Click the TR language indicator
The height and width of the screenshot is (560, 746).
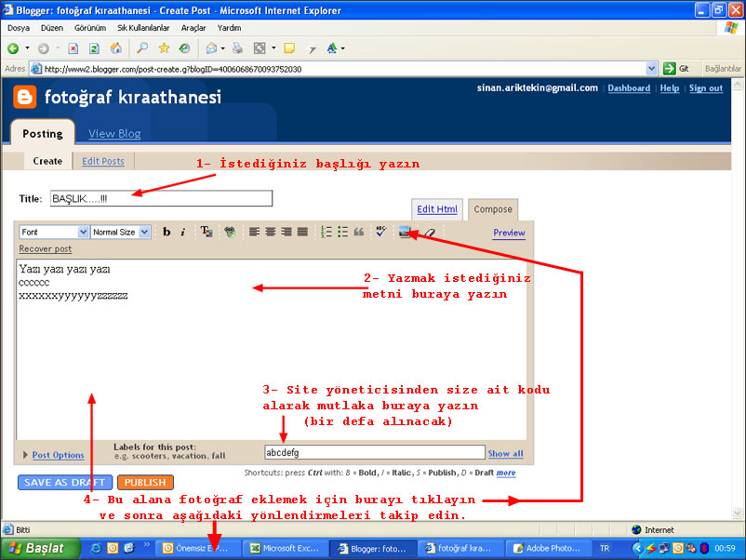[605, 549]
